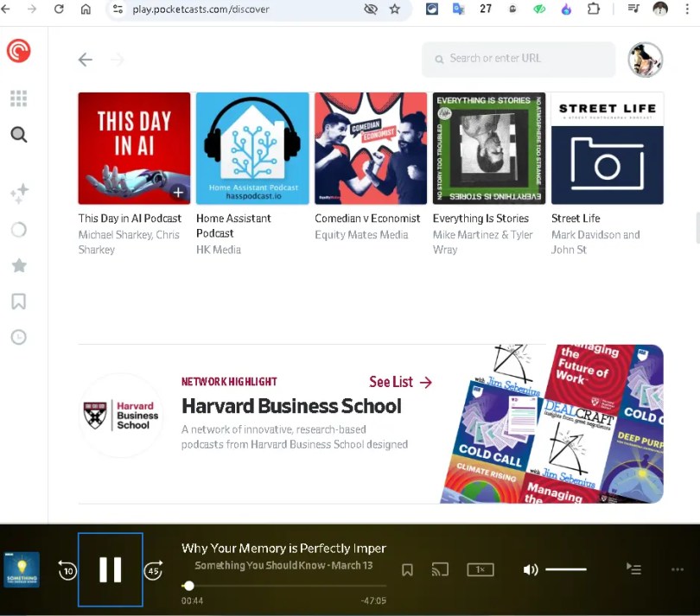The height and width of the screenshot is (616, 700).
Task: Adjust the volume slider
Action: click(x=566, y=569)
